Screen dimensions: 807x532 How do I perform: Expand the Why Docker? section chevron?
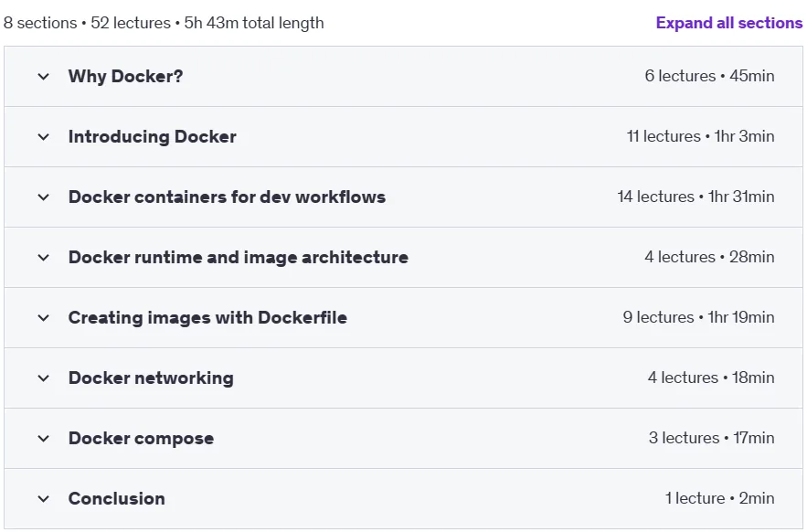(x=44, y=77)
